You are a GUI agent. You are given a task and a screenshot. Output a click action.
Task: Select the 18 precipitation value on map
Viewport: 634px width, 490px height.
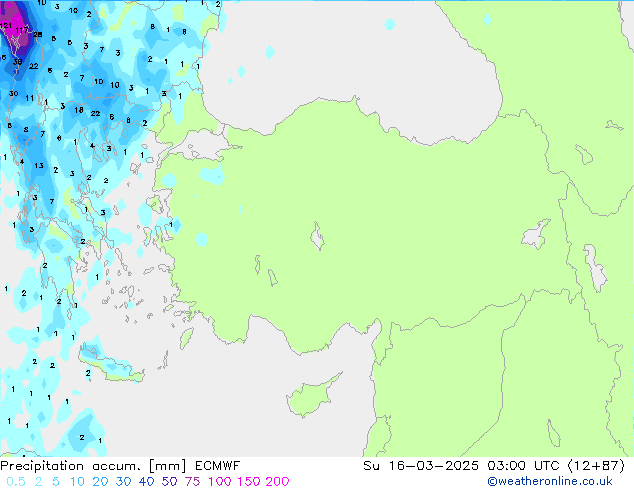point(79,110)
